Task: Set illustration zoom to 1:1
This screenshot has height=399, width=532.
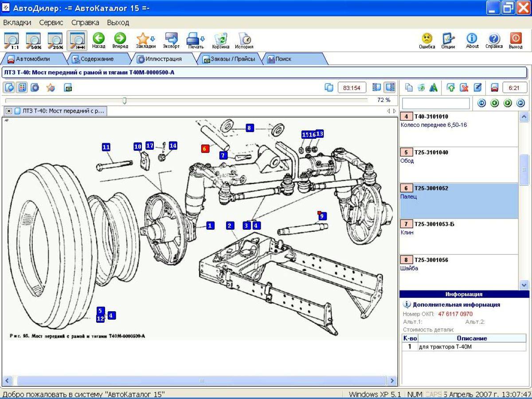Action: [x=12, y=40]
